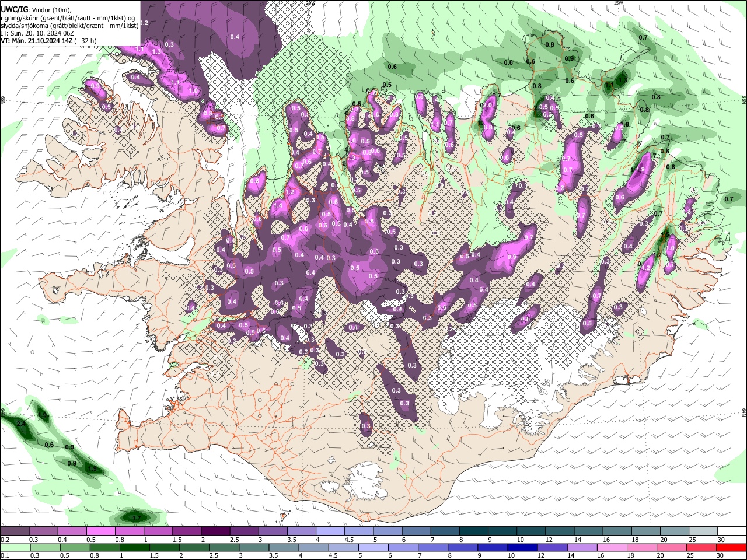Click the rain swatch between 25 and 30
Viewport: 747px width, 560px height.
tap(702, 548)
